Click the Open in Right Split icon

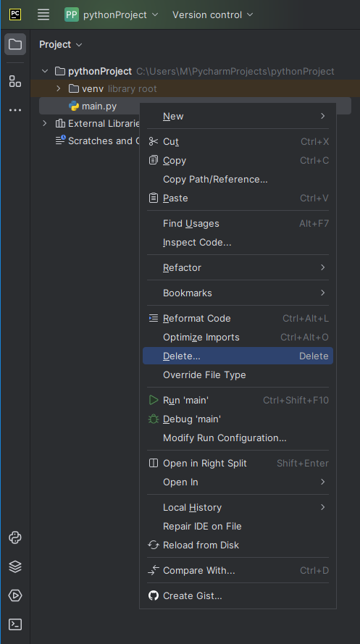[154, 464]
